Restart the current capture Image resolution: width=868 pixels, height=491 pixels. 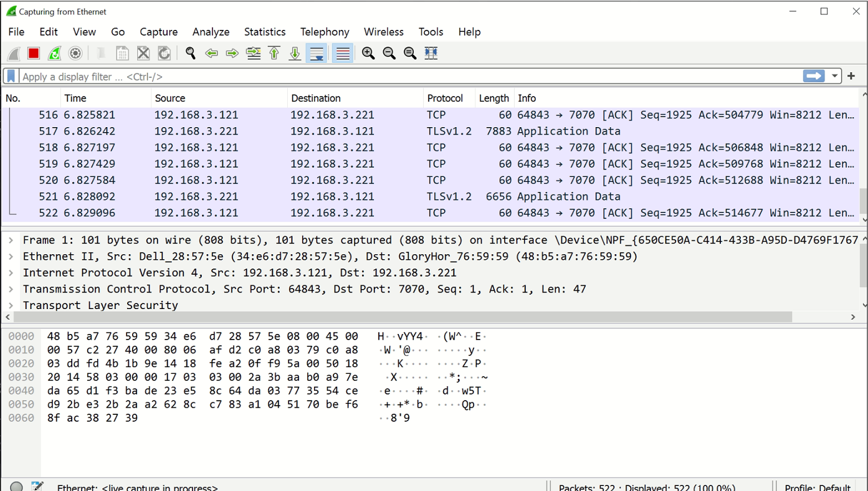(55, 54)
